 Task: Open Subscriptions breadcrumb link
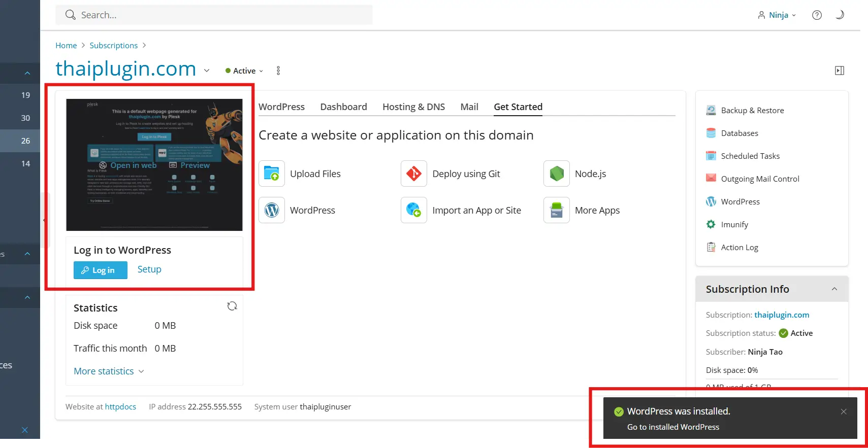click(x=114, y=46)
